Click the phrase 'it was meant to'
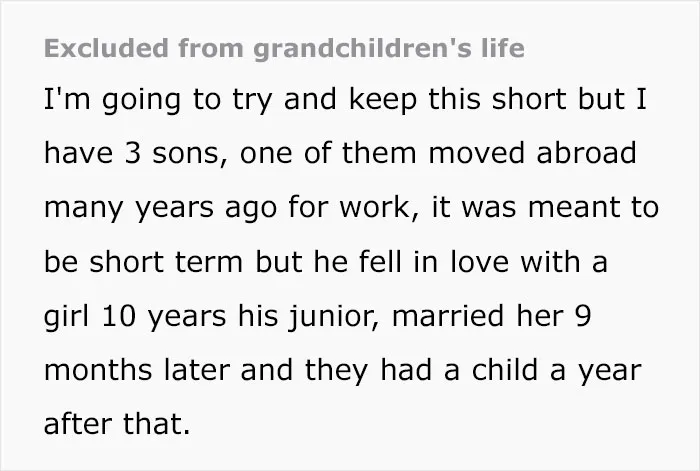This screenshot has height=471, width=700. tap(545, 208)
